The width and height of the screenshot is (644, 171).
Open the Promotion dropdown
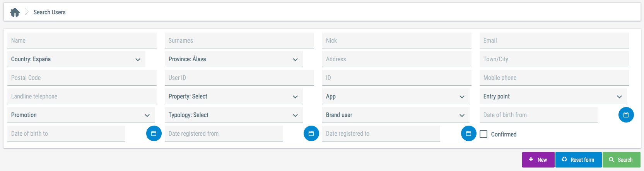[81, 115]
